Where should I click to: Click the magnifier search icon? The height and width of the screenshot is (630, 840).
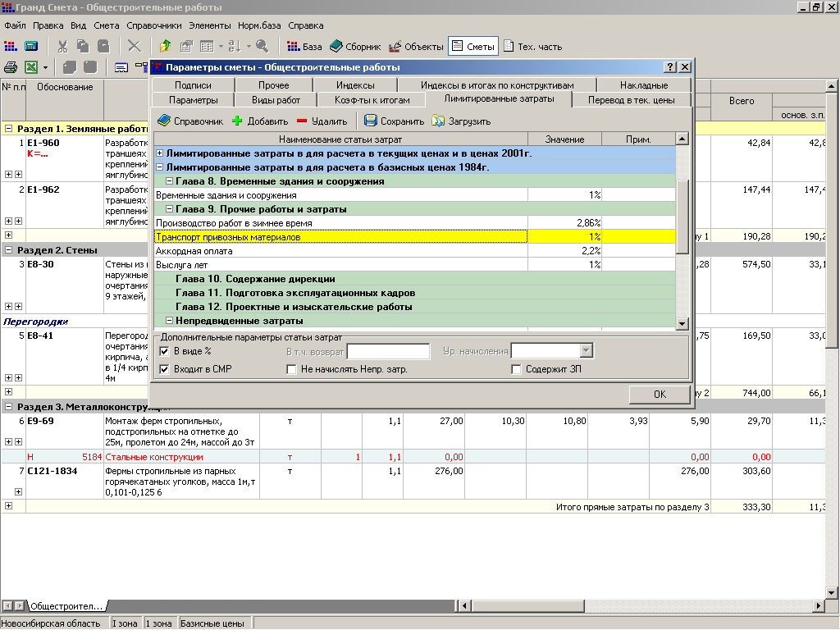pos(262,47)
